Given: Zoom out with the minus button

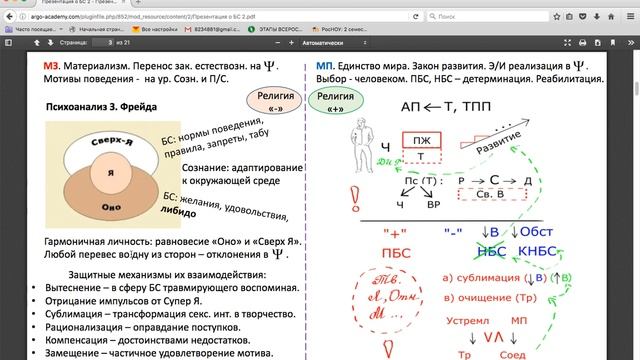Looking at the screenshot, I should (x=278, y=42).
